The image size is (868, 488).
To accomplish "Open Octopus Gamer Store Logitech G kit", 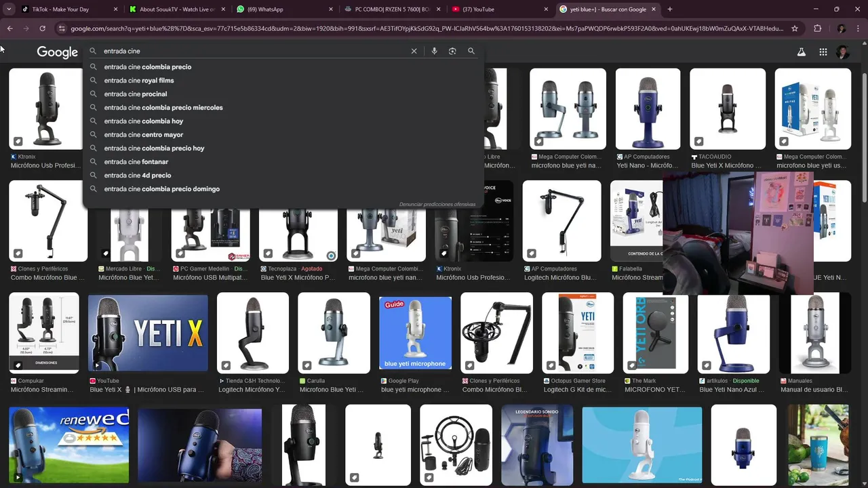I will 578,333.
